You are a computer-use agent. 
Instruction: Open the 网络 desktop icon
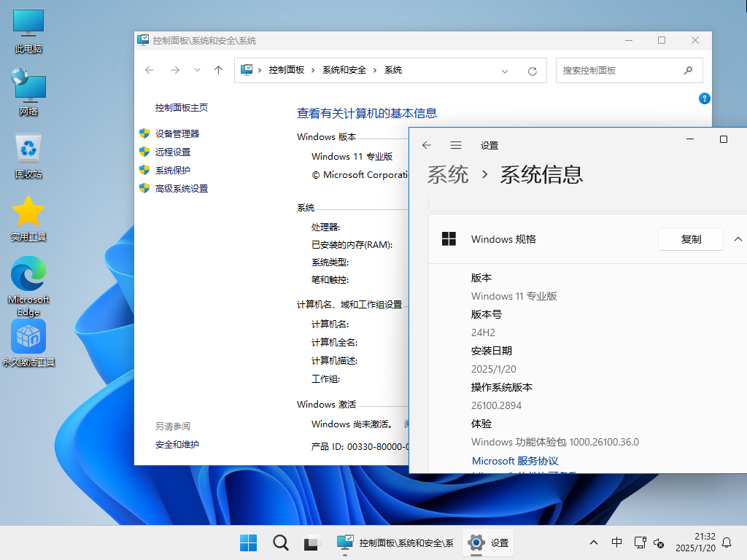click(x=28, y=93)
